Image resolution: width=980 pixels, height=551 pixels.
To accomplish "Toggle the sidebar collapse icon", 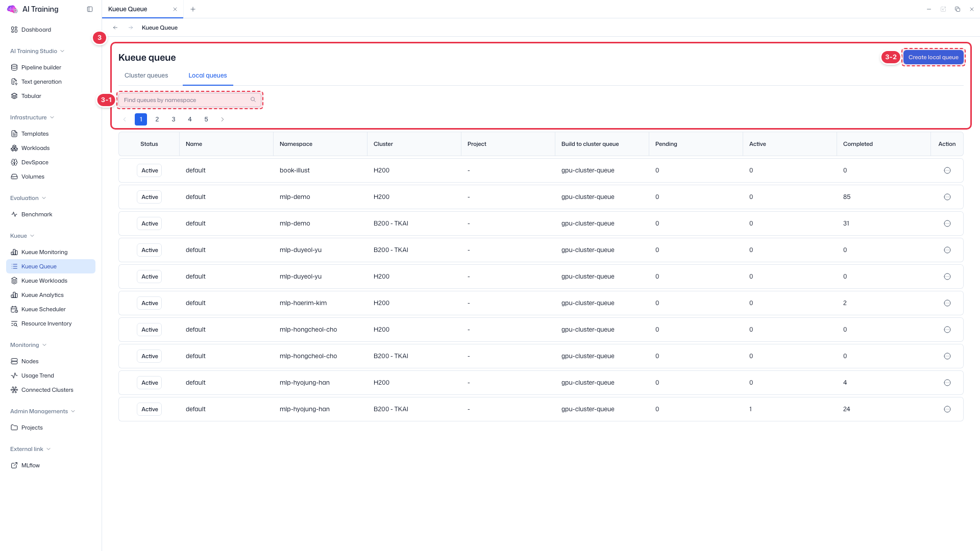I will tap(90, 9).
